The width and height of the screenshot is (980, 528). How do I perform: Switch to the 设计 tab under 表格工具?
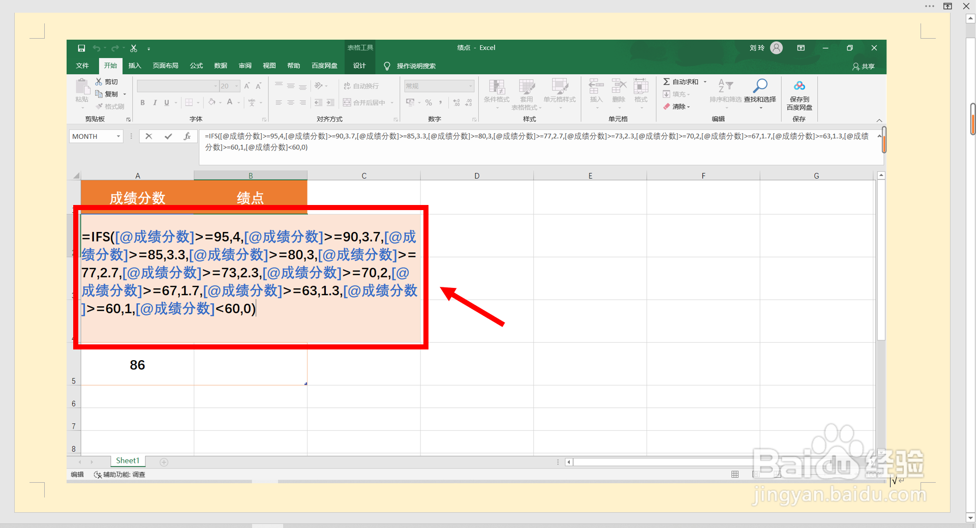click(x=359, y=66)
